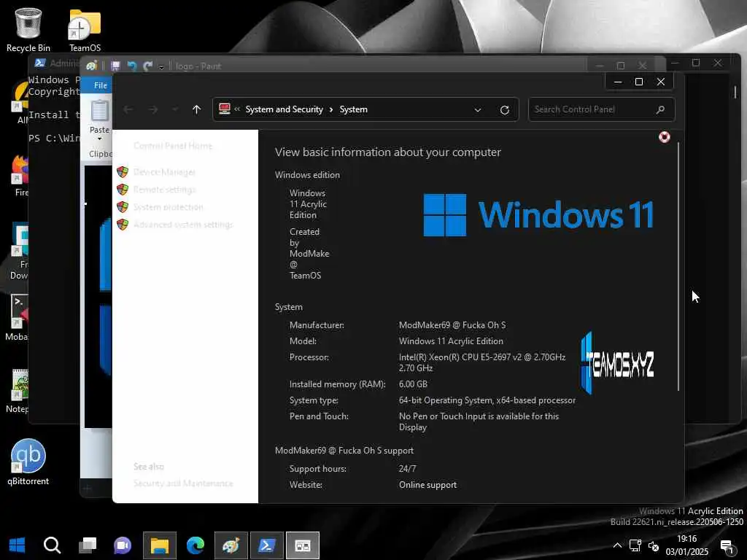Click the Control Panel address bar computer icon
This screenshot has width=747, height=560.
click(225, 109)
